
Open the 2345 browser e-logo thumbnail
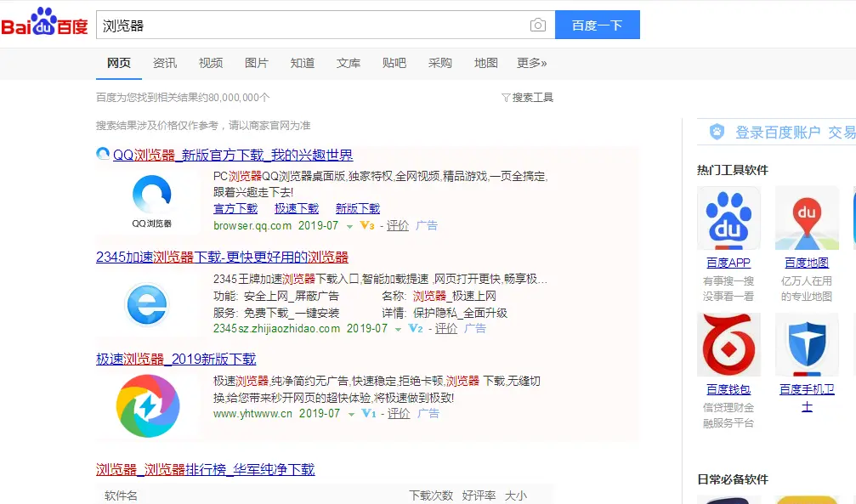click(147, 304)
